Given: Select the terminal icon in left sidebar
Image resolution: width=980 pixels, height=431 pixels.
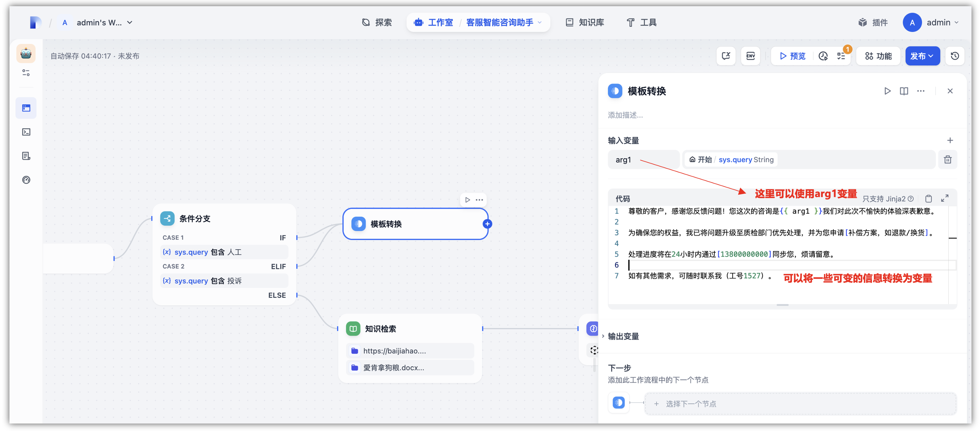Looking at the screenshot, I should [26, 132].
